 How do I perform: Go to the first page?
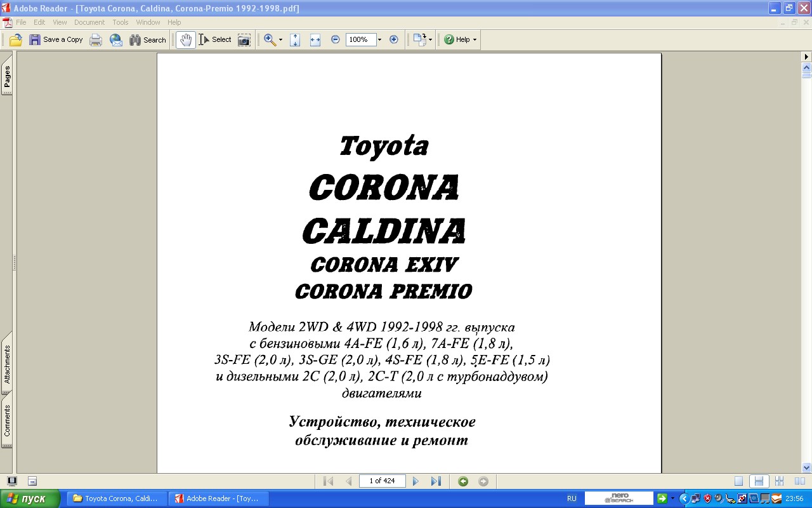coord(329,481)
